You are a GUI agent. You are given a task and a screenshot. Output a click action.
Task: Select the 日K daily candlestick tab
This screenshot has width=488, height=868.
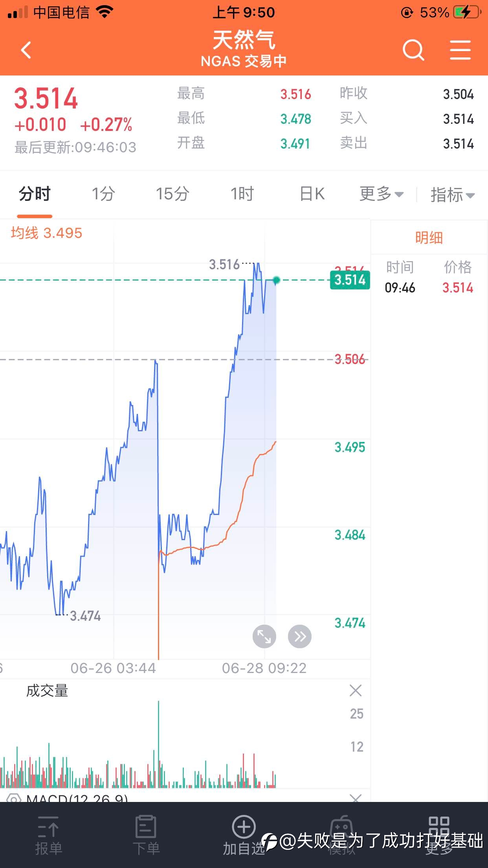[312, 194]
